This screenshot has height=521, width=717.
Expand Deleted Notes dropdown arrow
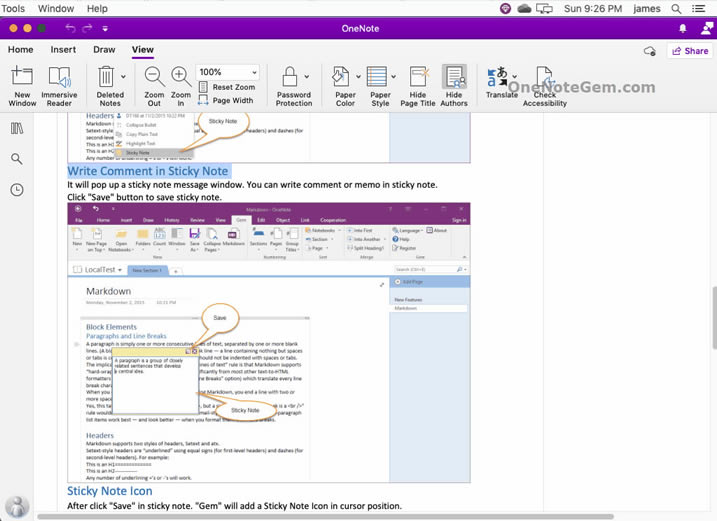pyautogui.click(x=123, y=76)
